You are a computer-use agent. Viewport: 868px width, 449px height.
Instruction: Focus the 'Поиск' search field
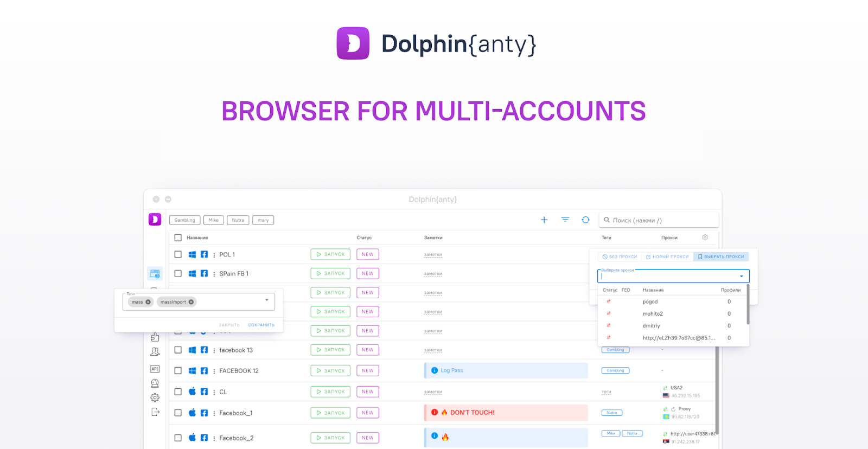[x=659, y=220]
